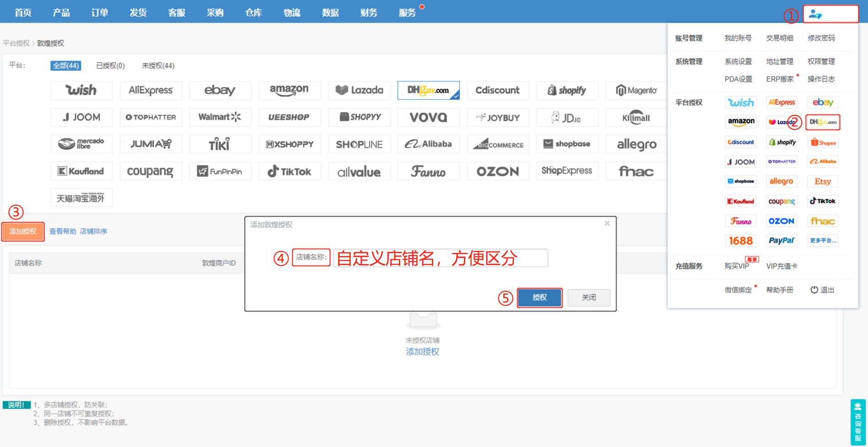Viewport: 868px width, 447px height.
Task: Select the Kilimall platform logo
Action: pyautogui.click(x=637, y=117)
